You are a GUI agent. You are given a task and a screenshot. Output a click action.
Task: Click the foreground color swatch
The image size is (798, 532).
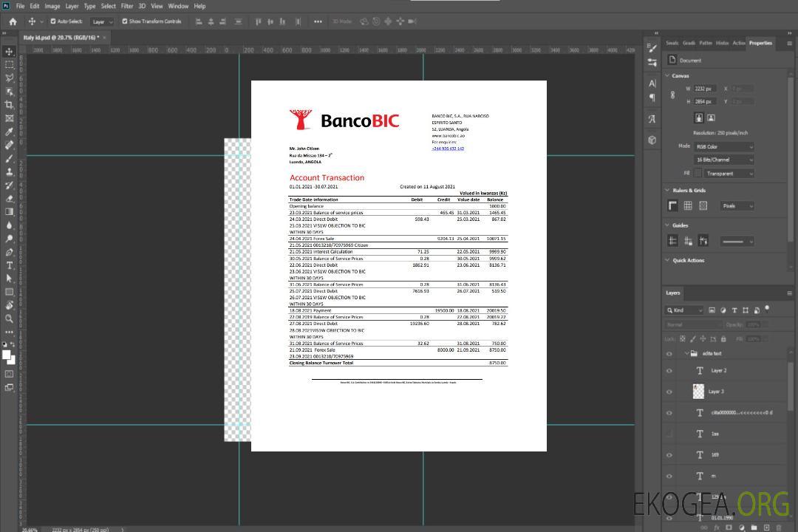click(7, 355)
